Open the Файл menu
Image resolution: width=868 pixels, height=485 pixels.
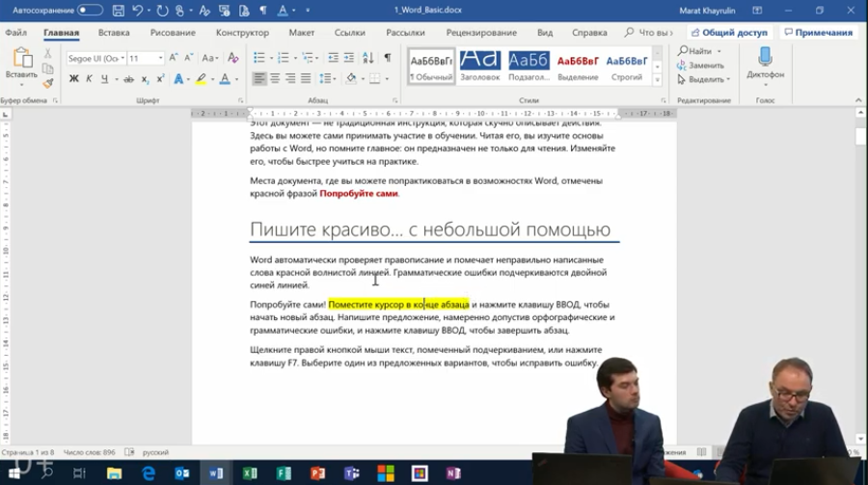(16, 33)
